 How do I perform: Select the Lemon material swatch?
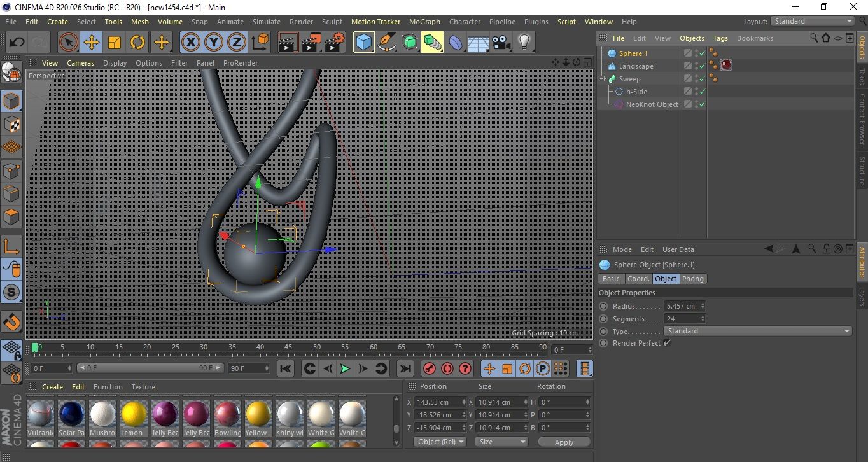[134, 414]
